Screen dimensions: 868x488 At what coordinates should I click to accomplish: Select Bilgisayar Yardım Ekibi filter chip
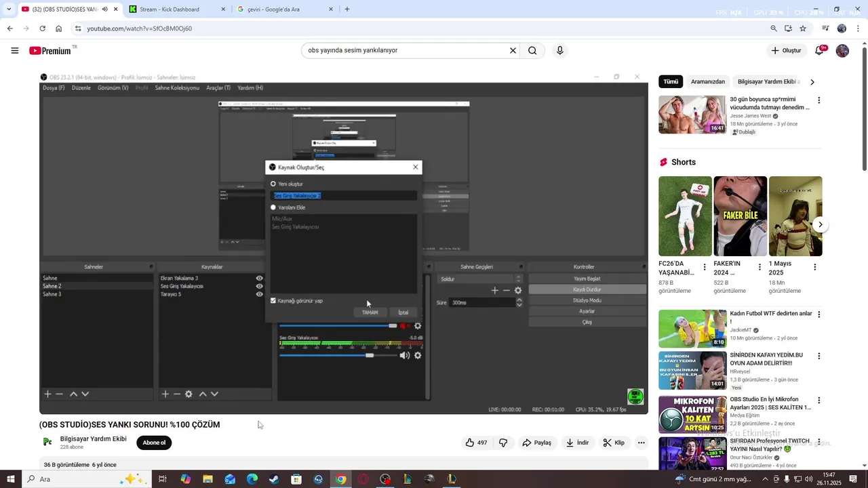click(768, 82)
